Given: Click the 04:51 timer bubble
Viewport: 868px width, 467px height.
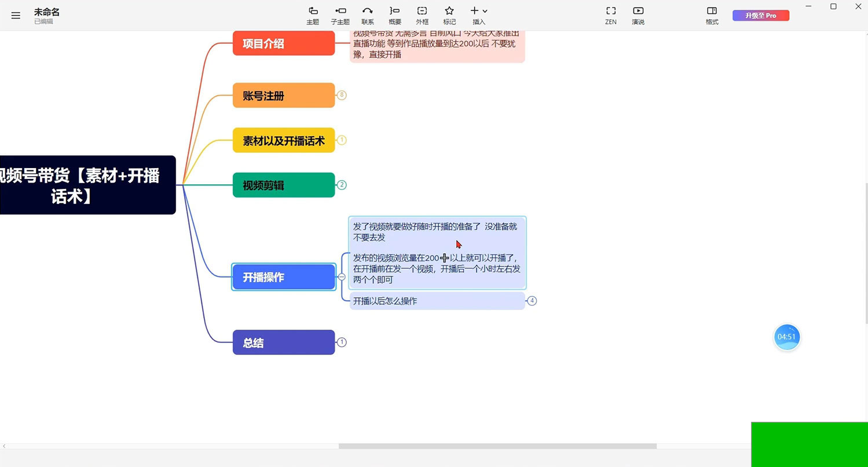Looking at the screenshot, I should click(x=786, y=337).
